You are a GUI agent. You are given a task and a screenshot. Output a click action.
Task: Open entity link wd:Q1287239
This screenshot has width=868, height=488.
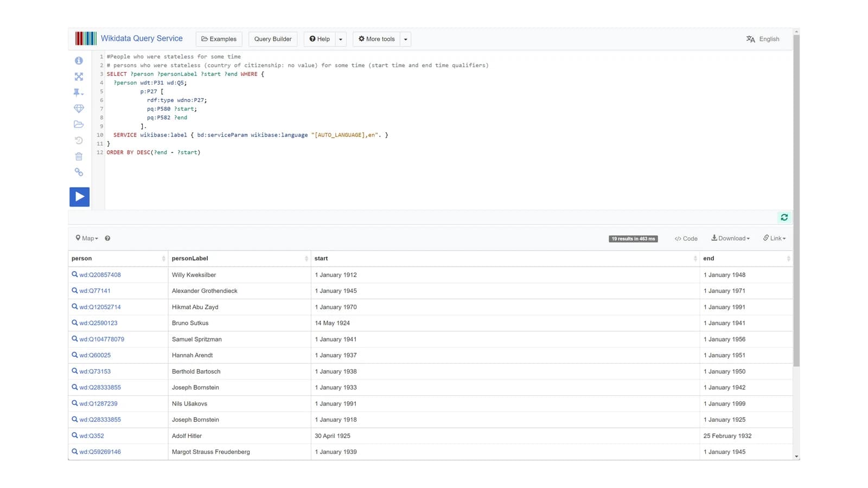(x=98, y=403)
